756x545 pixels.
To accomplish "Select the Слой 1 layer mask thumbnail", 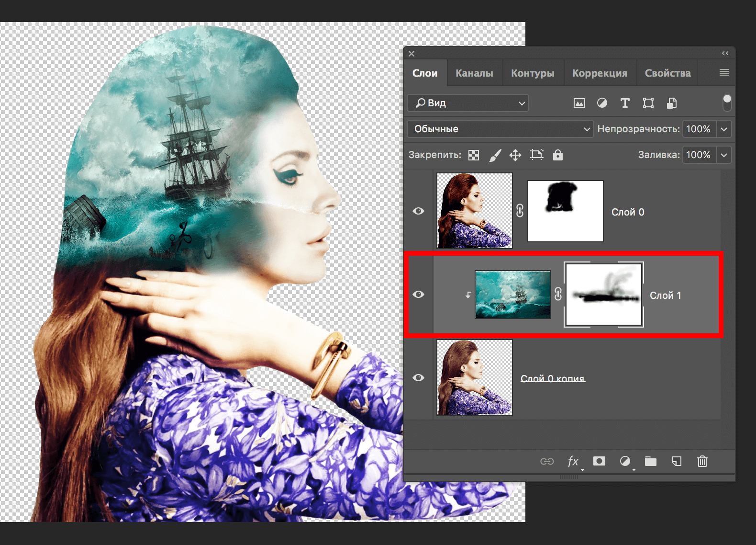I will pos(604,295).
